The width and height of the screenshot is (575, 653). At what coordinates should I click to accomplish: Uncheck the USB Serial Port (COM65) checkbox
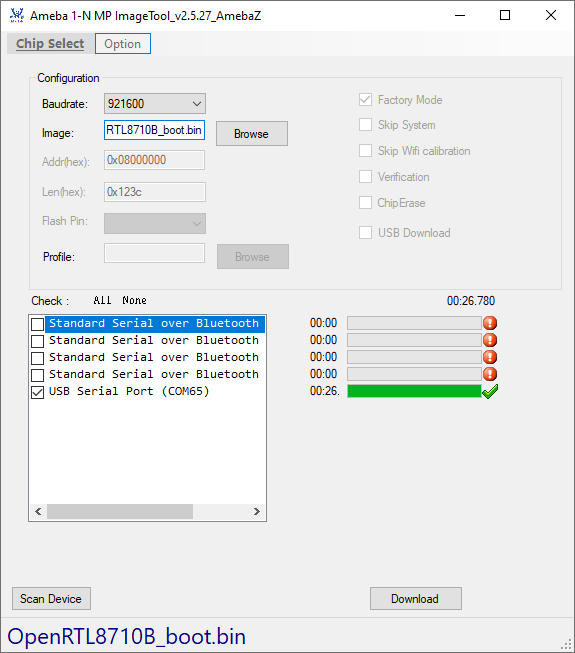click(x=37, y=392)
